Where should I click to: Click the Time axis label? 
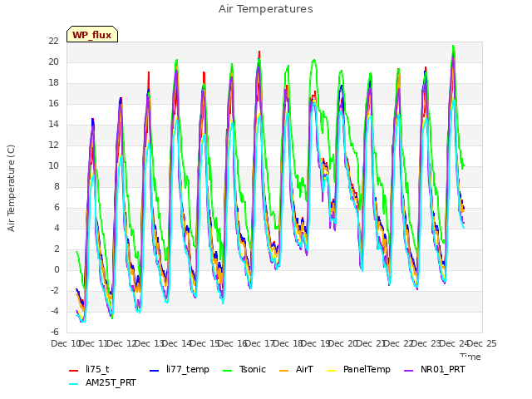(x=470, y=357)
